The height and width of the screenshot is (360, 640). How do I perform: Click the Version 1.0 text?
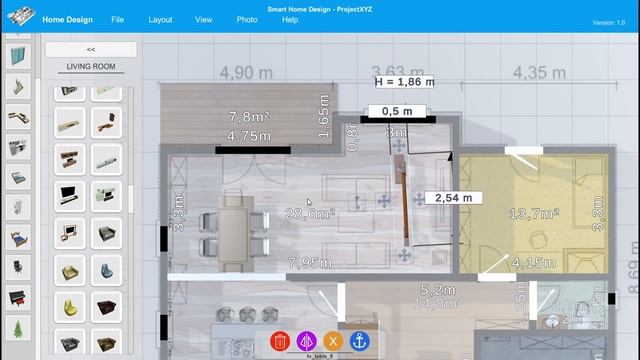pyautogui.click(x=609, y=23)
